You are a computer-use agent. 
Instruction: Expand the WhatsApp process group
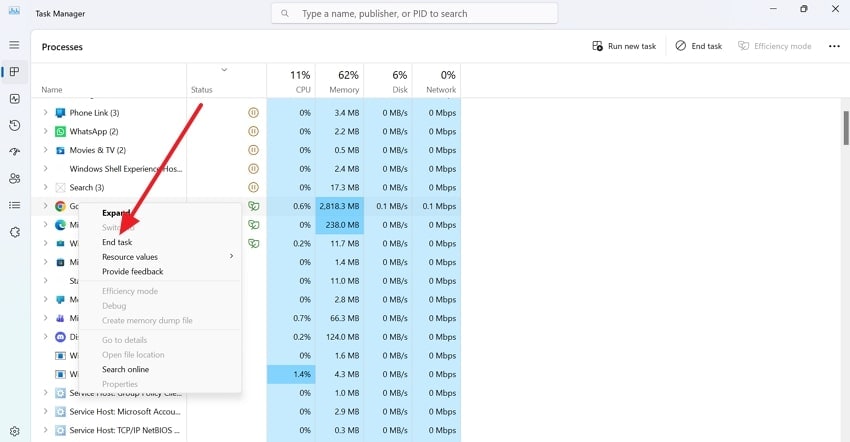[46, 131]
